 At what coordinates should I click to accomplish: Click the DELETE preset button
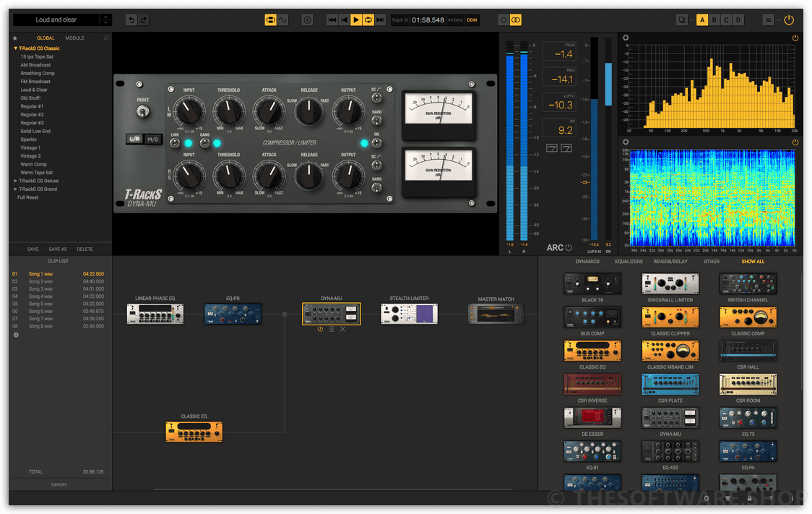tap(85, 249)
